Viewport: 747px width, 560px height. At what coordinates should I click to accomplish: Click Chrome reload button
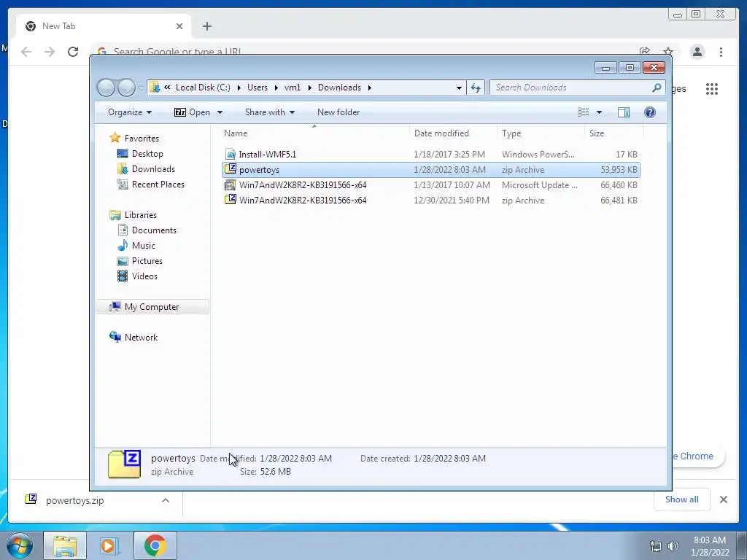point(73,52)
